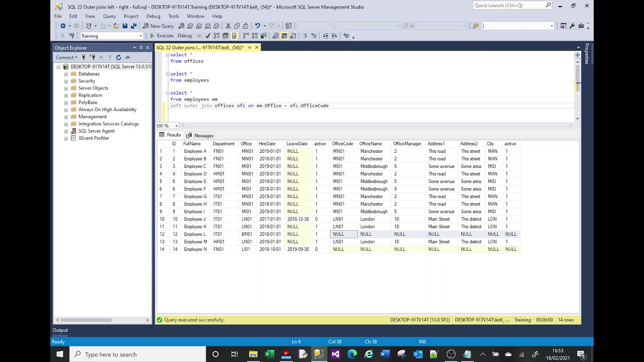
Task: Open the Tools menu
Action: click(x=174, y=16)
